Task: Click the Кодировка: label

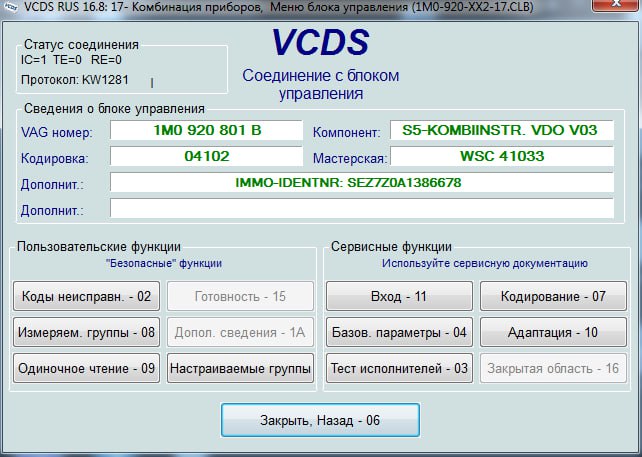Action: (x=54, y=158)
